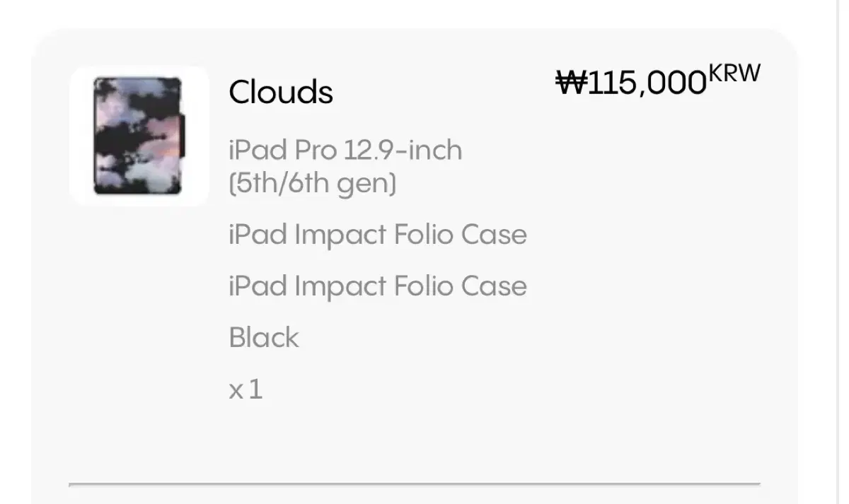Select the first iPad Impact Folio Case line
Image resolution: width=849 pixels, height=504 pixels.
(377, 234)
